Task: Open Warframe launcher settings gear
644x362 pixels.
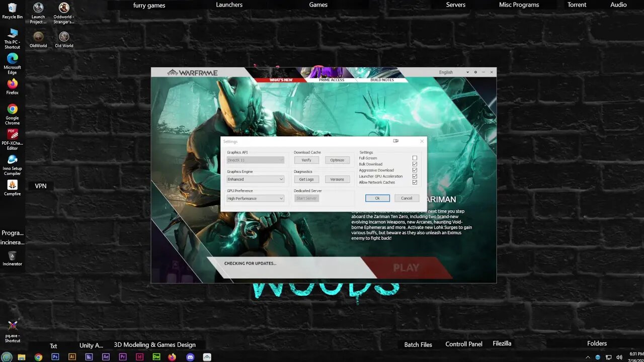Action: click(x=475, y=72)
